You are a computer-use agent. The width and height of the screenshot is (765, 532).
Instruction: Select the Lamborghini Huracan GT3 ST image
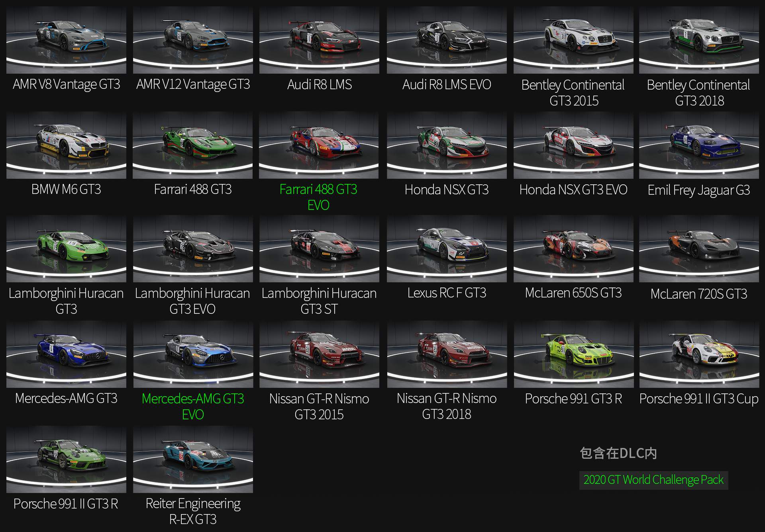[319, 249]
